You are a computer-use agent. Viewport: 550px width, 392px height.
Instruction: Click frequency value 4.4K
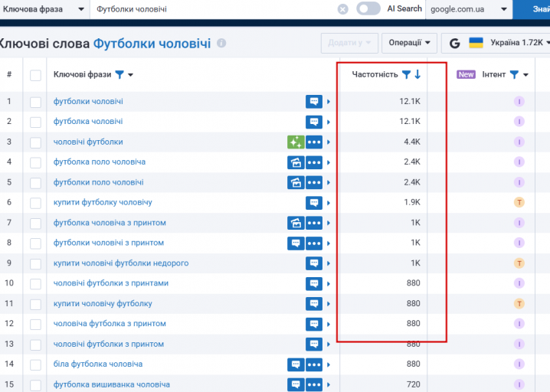[412, 142]
